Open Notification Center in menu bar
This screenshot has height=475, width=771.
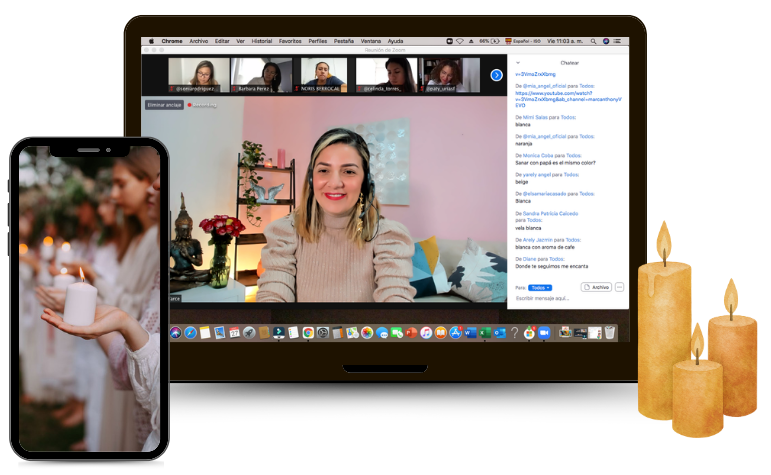click(617, 41)
